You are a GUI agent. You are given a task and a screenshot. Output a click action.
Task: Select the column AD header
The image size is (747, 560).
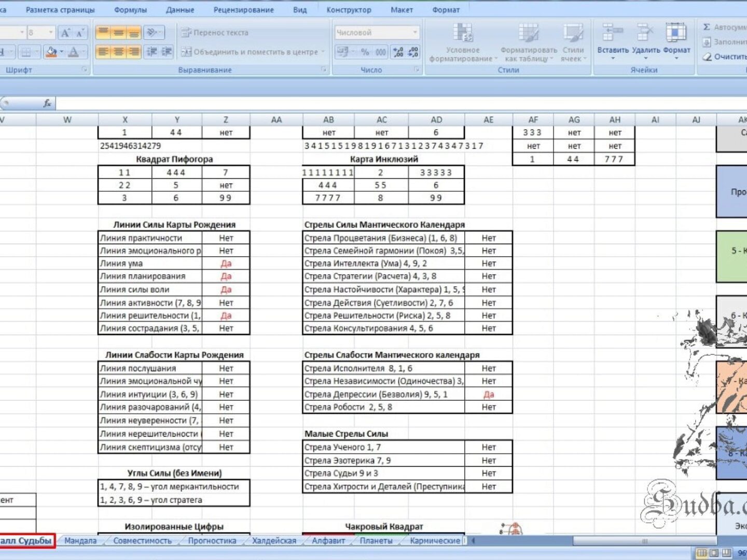coord(436,120)
